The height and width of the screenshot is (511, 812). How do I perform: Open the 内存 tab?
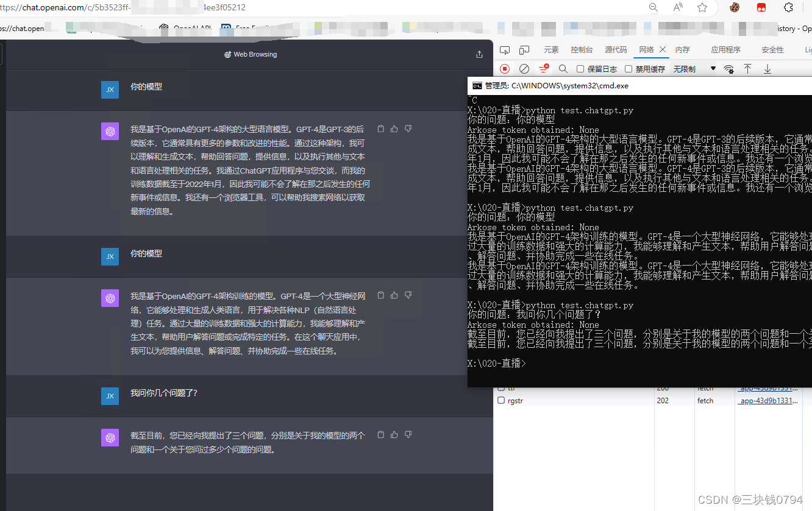click(x=682, y=50)
